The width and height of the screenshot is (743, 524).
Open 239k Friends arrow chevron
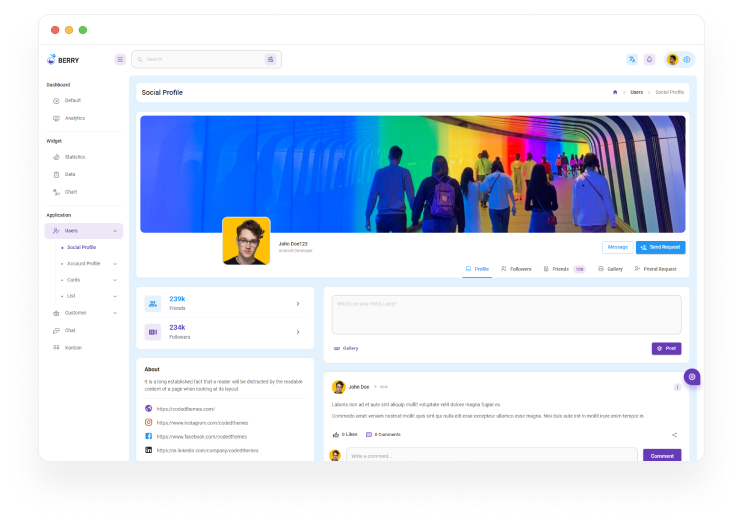tap(298, 304)
